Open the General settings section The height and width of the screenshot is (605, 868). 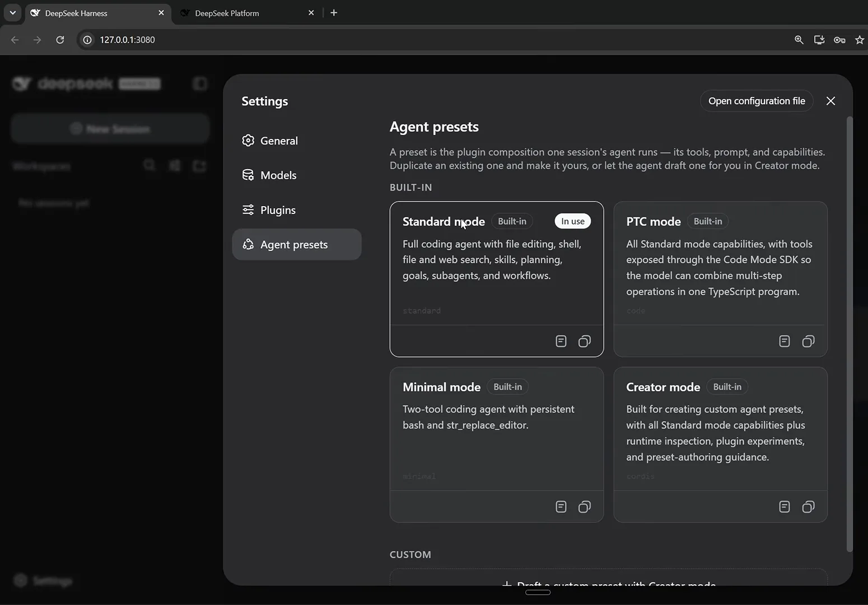(x=297, y=141)
